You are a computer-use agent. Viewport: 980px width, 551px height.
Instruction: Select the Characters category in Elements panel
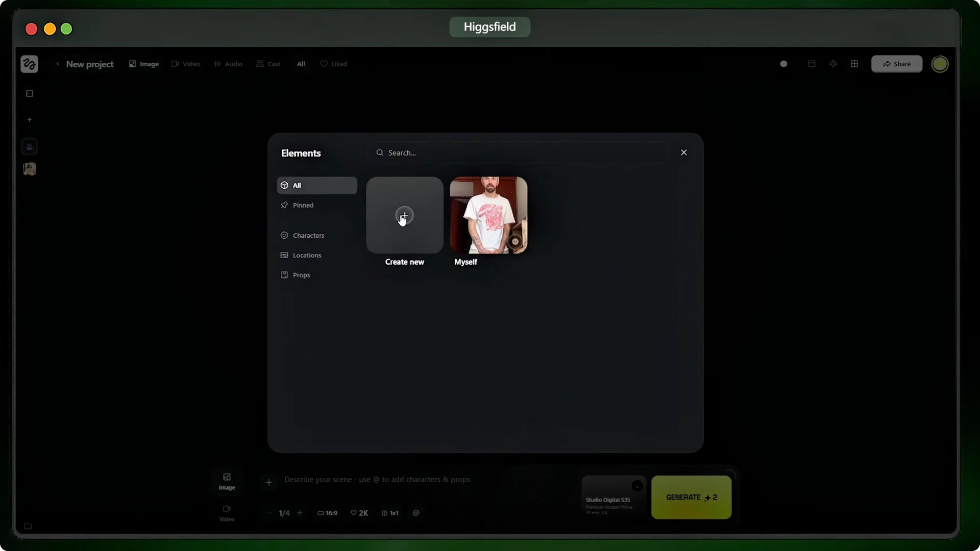[309, 235]
